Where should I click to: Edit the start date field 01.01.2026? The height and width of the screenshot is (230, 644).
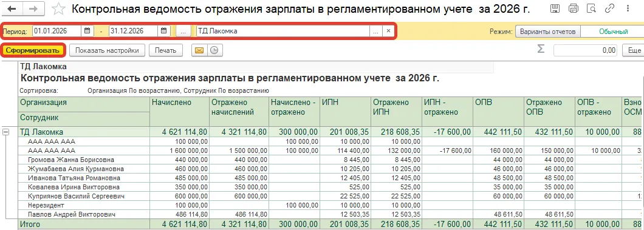[57, 31]
